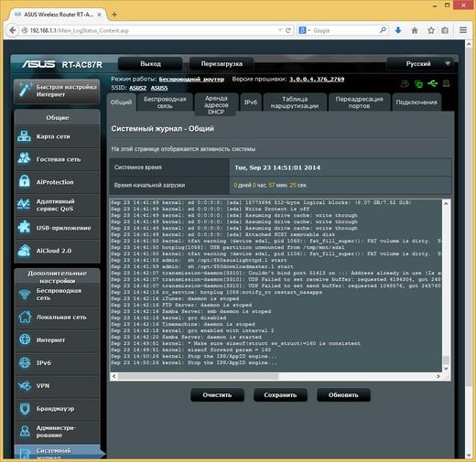Click log vertical scrollbar down arrow

446,368
